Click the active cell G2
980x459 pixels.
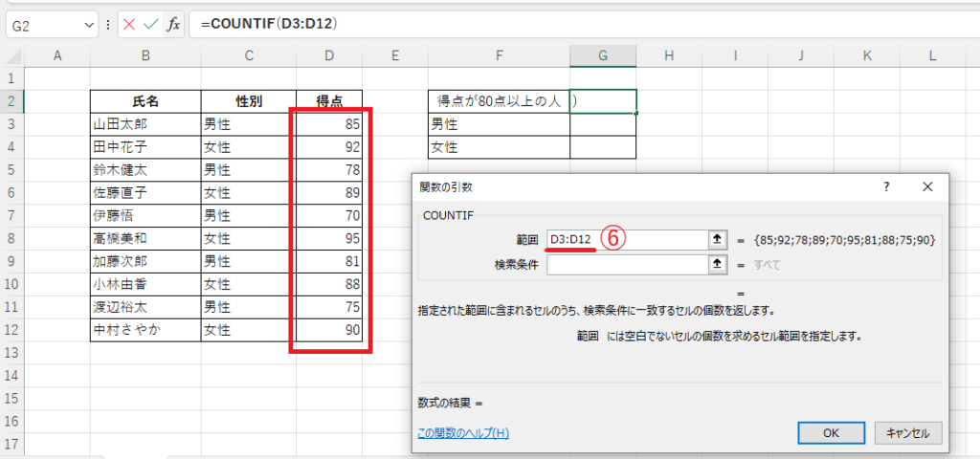603,101
